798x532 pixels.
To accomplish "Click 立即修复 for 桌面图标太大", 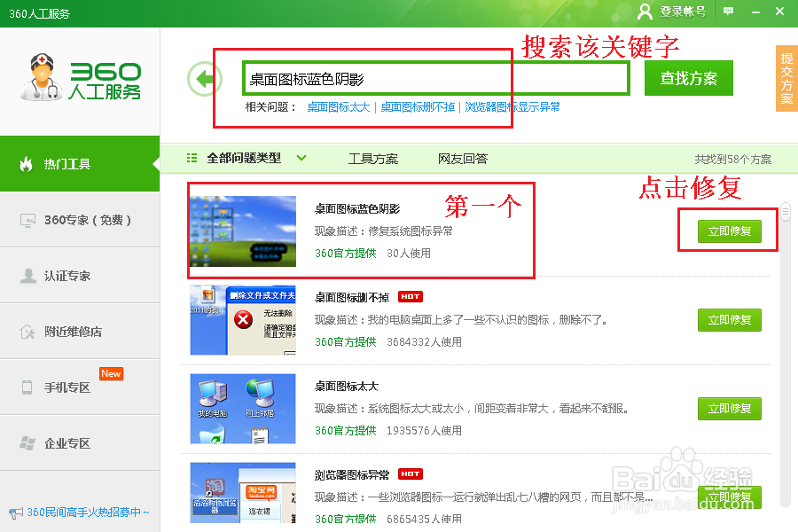I will [730, 408].
